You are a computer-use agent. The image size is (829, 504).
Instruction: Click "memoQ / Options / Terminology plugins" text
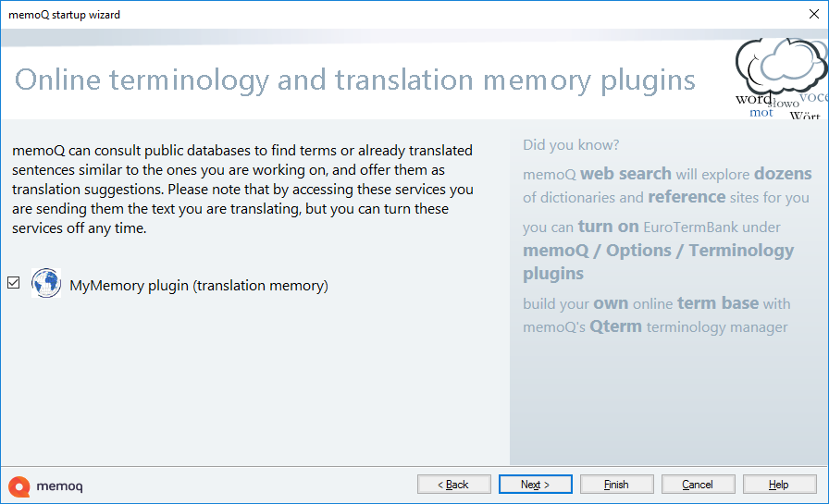pos(658,262)
